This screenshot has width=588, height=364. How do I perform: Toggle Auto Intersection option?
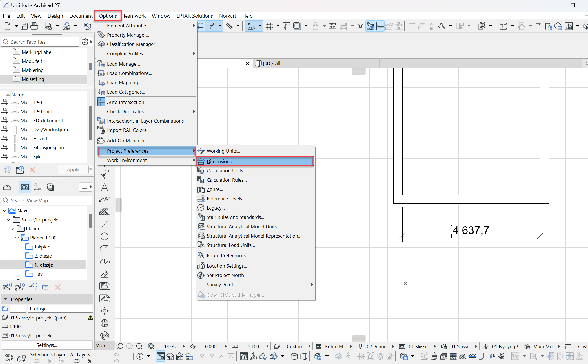pos(125,102)
